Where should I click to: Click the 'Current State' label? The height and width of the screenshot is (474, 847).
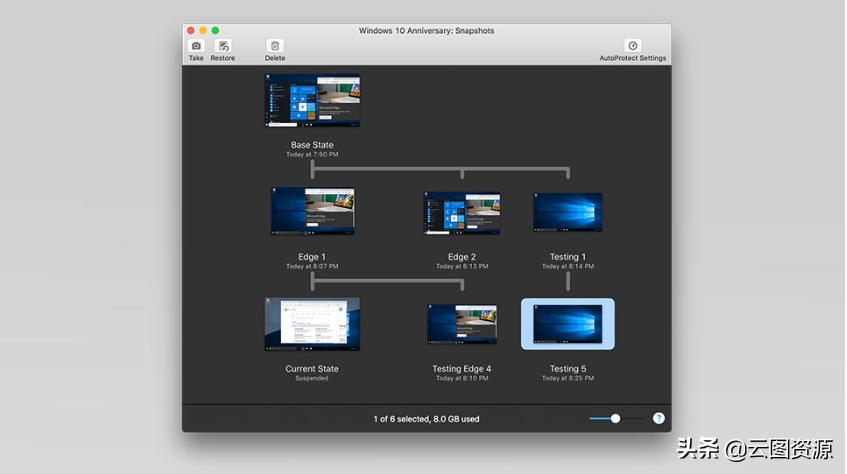pyautogui.click(x=312, y=369)
